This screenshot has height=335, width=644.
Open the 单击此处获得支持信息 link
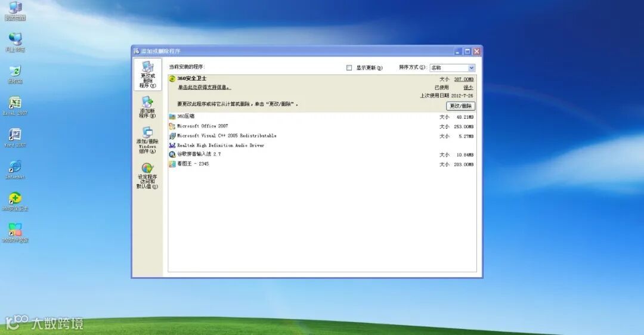[x=204, y=88]
